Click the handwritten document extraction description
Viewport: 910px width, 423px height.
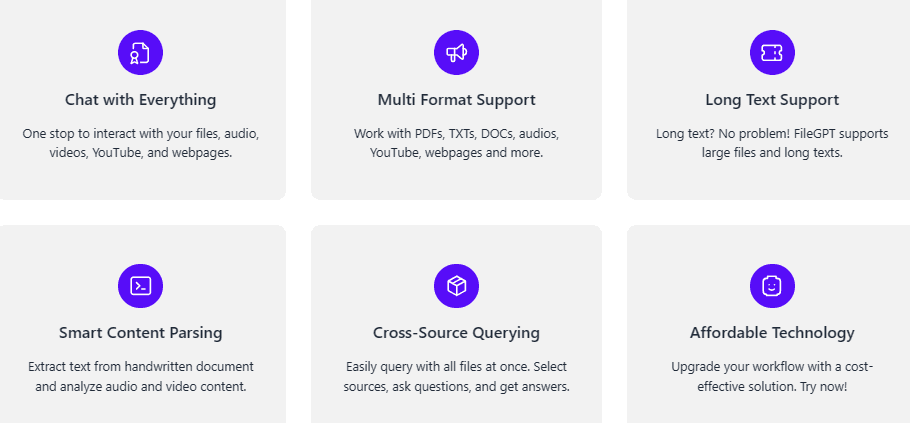pyautogui.click(x=140, y=377)
